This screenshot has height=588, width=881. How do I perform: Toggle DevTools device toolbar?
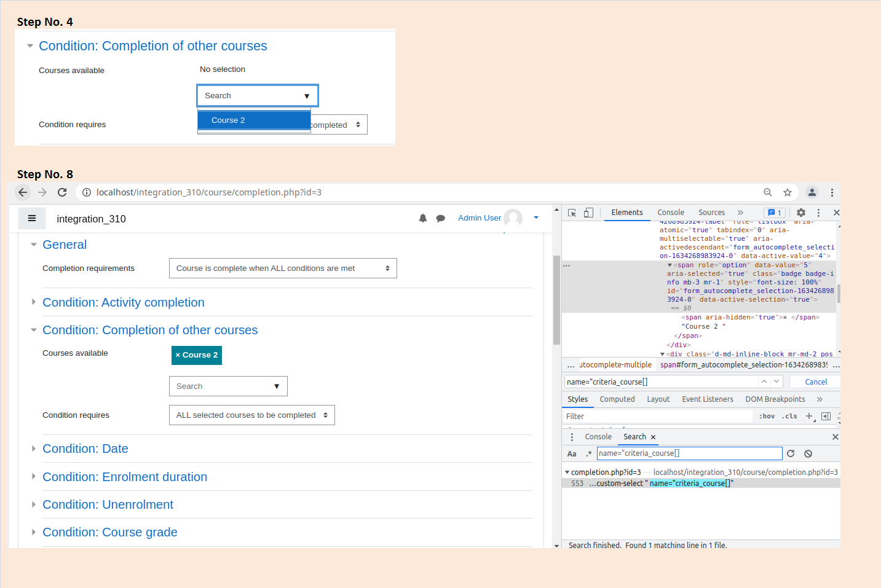tap(588, 213)
